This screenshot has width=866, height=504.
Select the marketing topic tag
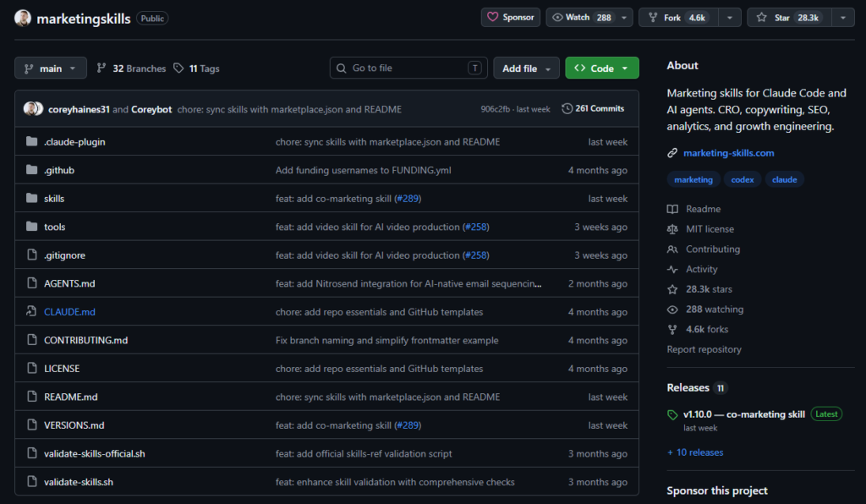pyautogui.click(x=693, y=179)
